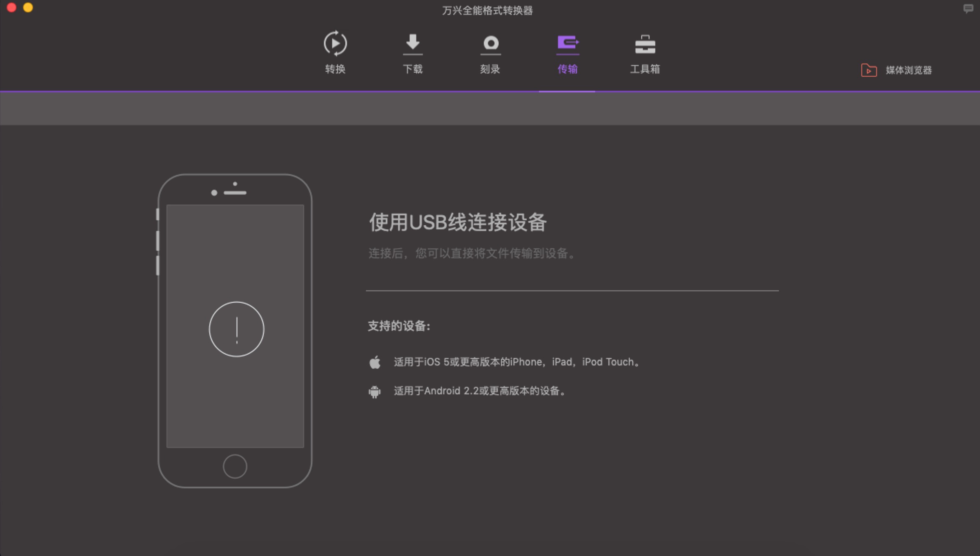980x556 pixels.
Task: Open the Toolbox (工具箱) briefcase icon
Action: (x=645, y=44)
